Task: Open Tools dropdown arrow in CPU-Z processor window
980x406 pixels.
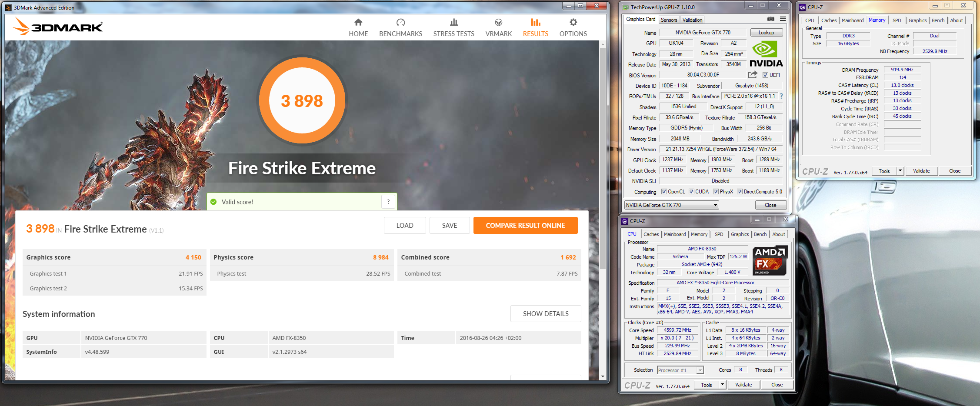Action: [722, 385]
